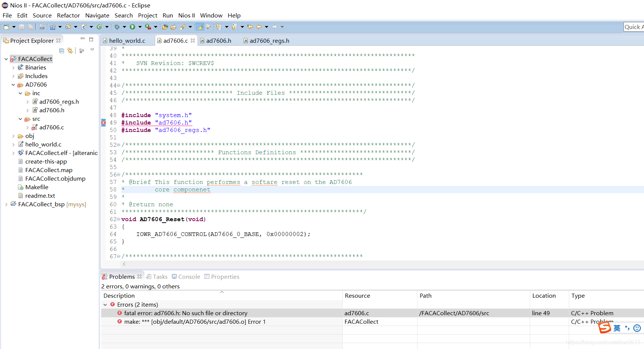The image size is (644, 349).
Task: Click the New source folder icon
Action: [x=68, y=27]
